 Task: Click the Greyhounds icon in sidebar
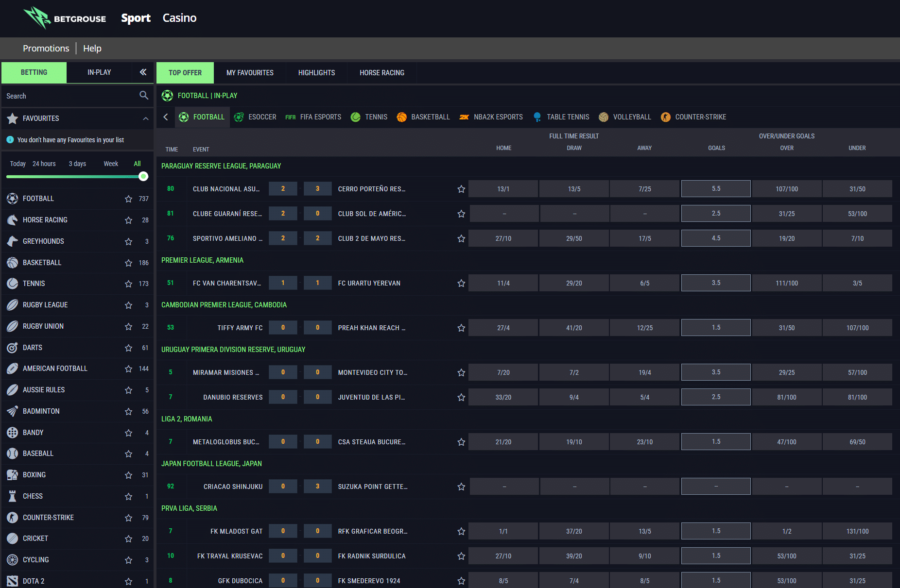coord(13,241)
